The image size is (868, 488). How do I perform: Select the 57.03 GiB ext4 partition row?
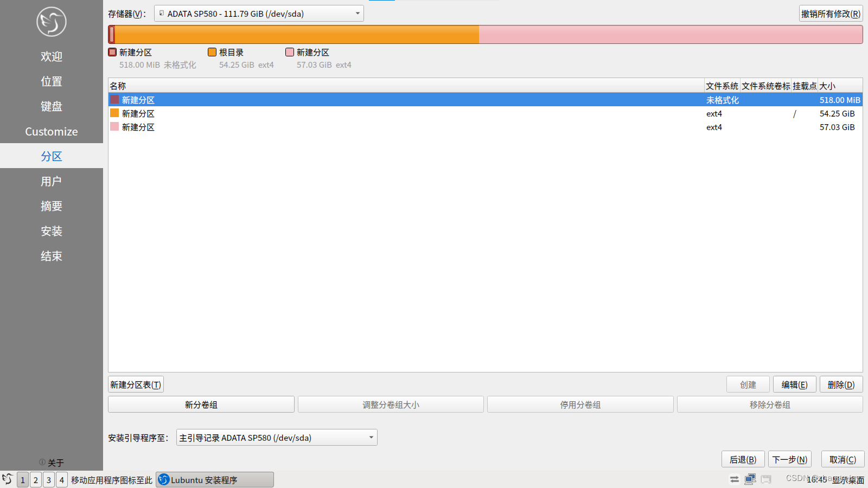tap(485, 127)
